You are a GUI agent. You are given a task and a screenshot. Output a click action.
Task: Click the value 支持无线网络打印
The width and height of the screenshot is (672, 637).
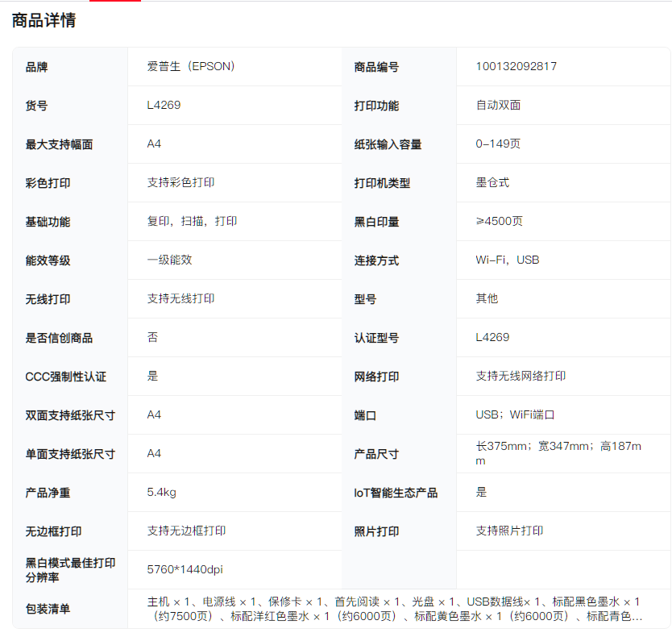click(521, 377)
